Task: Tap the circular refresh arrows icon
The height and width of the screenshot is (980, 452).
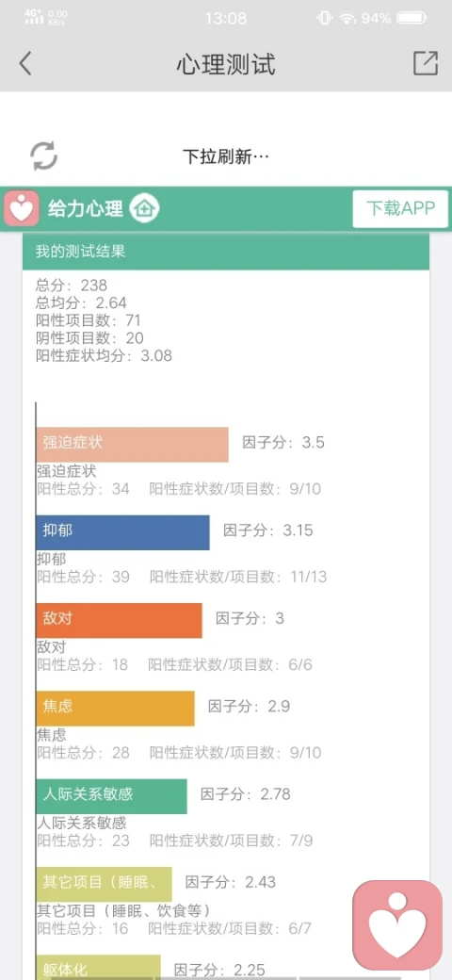Action: click(x=43, y=155)
